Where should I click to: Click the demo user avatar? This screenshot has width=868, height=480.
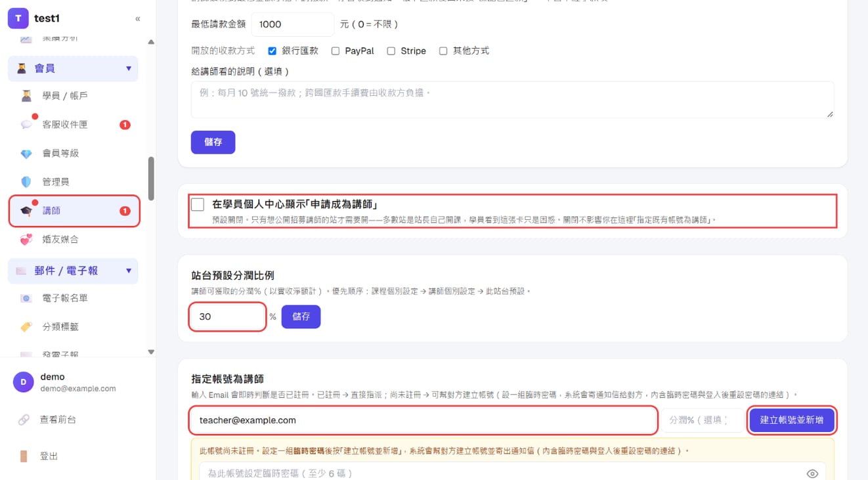click(x=24, y=382)
